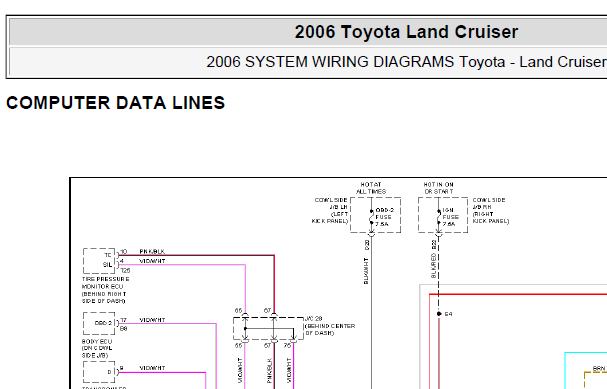Click the vertical "BLK/RED" wire label
This screenshot has height=389, width=607.
434,266
